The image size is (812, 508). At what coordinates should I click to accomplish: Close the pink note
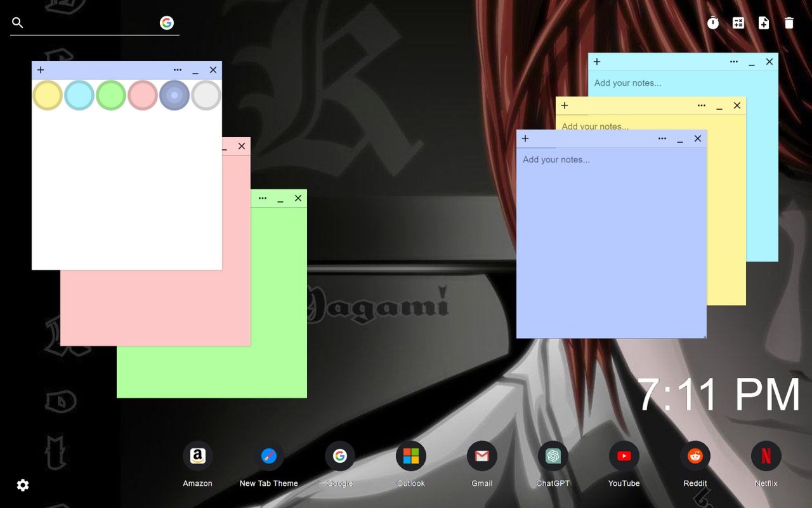pos(242,146)
